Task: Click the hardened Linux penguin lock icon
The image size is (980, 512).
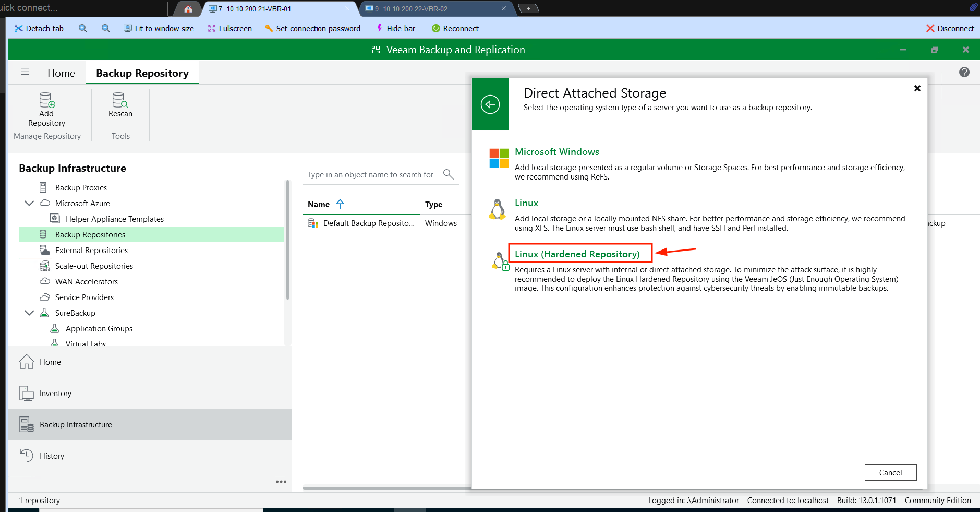Action: (x=500, y=261)
